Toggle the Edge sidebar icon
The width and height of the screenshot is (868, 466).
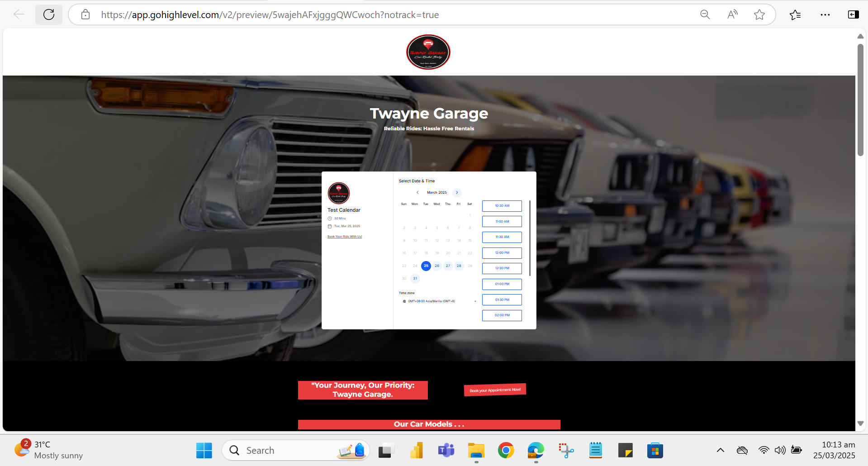[x=853, y=14]
